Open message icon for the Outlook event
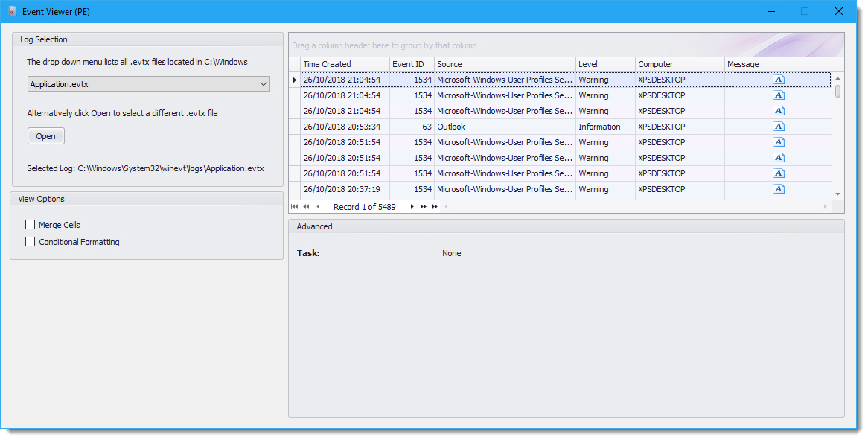This screenshot has height=440, width=868. (x=778, y=127)
